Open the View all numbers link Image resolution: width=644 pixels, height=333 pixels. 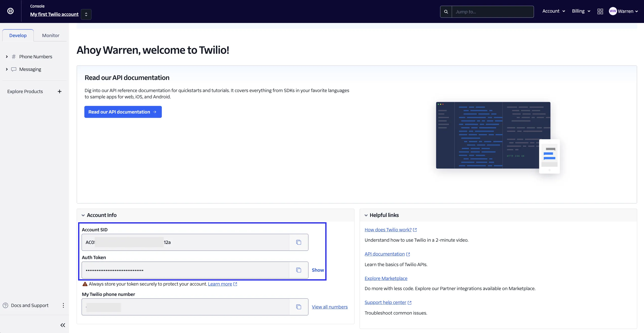(330, 307)
